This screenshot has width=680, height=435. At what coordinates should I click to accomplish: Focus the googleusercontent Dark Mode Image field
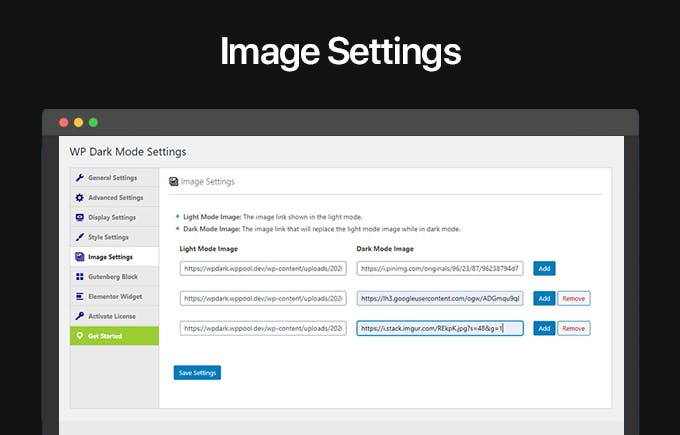(x=440, y=298)
